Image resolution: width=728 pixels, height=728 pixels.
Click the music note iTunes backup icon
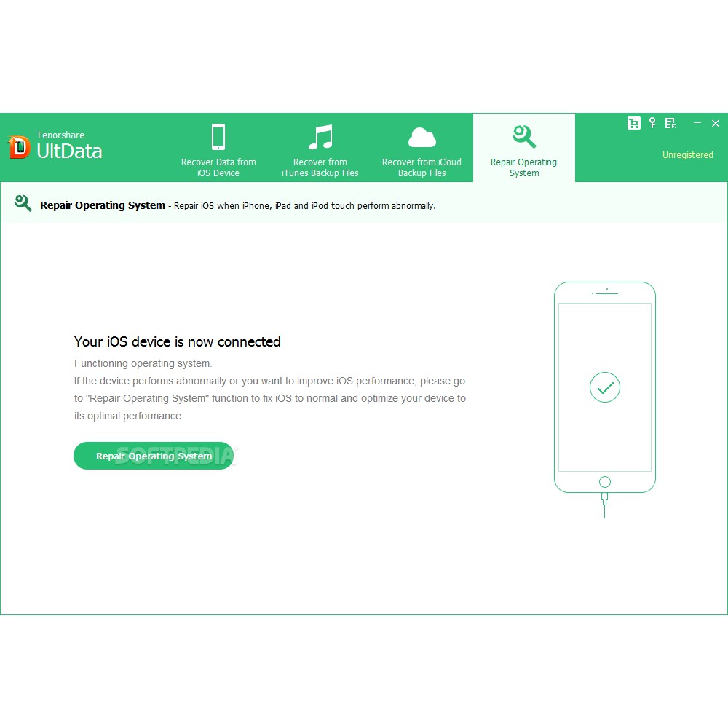click(320, 137)
